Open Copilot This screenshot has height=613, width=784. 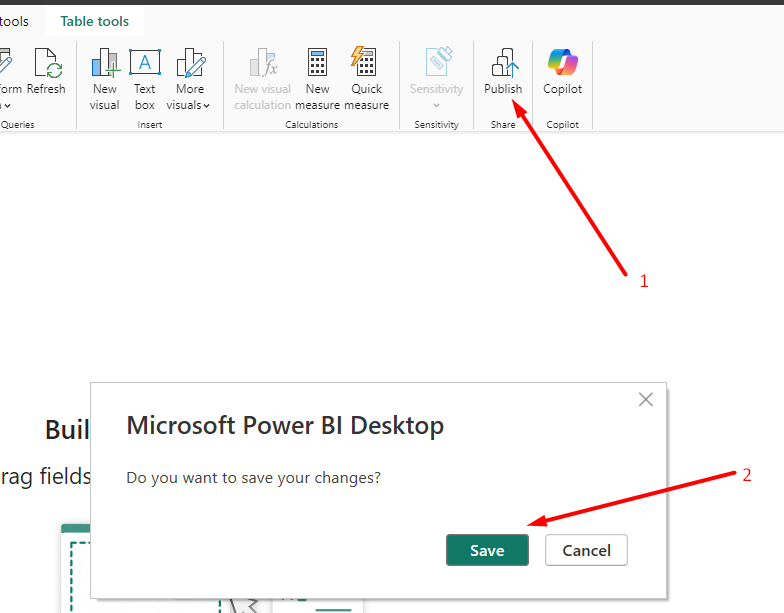pos(562,71)
